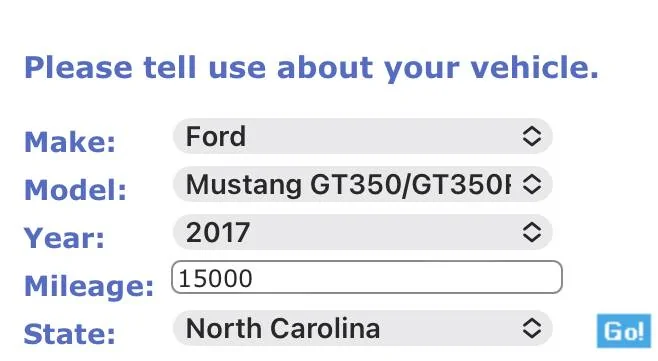658x361 pixels.
Task: Open the State dropdown showing North Carolina
Action: click(363, 328)
